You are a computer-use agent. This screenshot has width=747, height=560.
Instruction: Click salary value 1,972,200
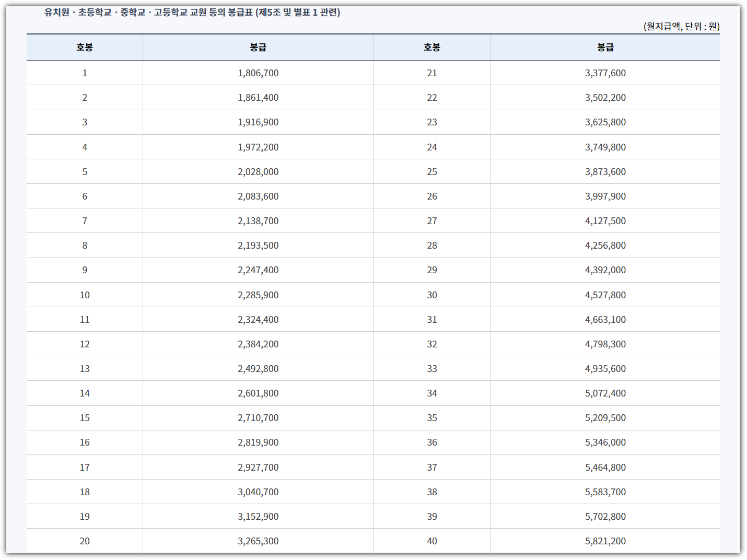point(258,147)
